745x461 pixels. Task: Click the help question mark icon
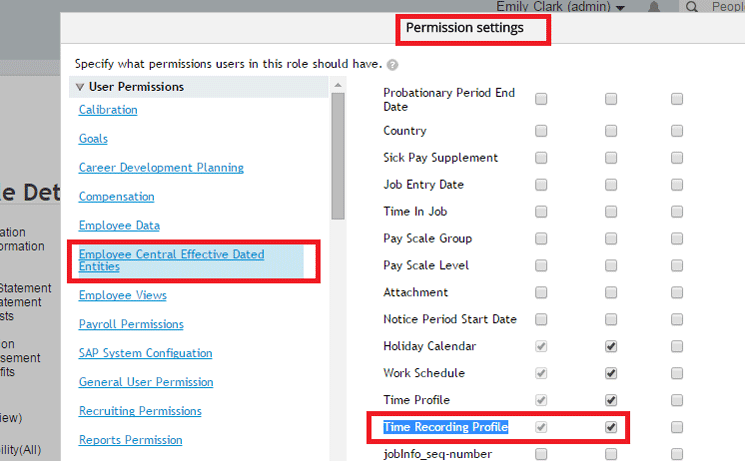[392, 65]
